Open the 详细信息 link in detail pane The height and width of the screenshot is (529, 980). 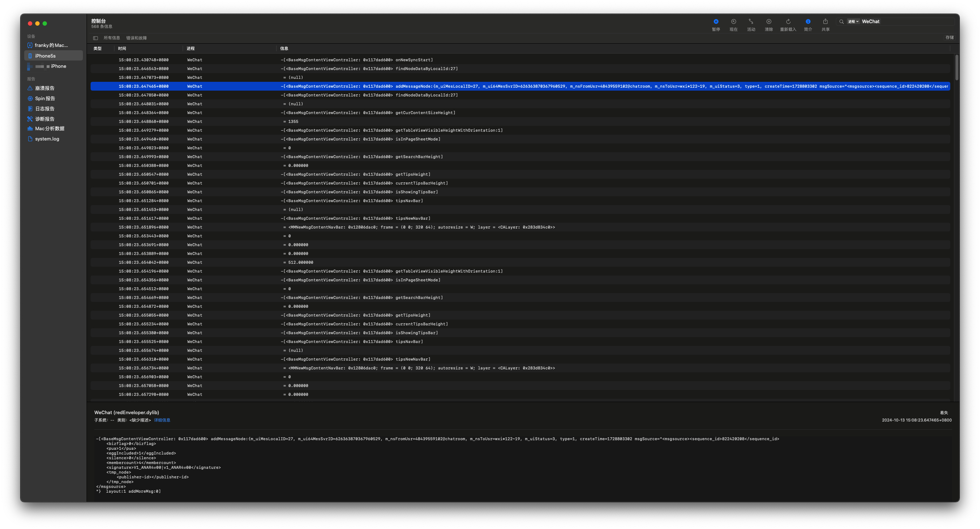tap(162, 420)
